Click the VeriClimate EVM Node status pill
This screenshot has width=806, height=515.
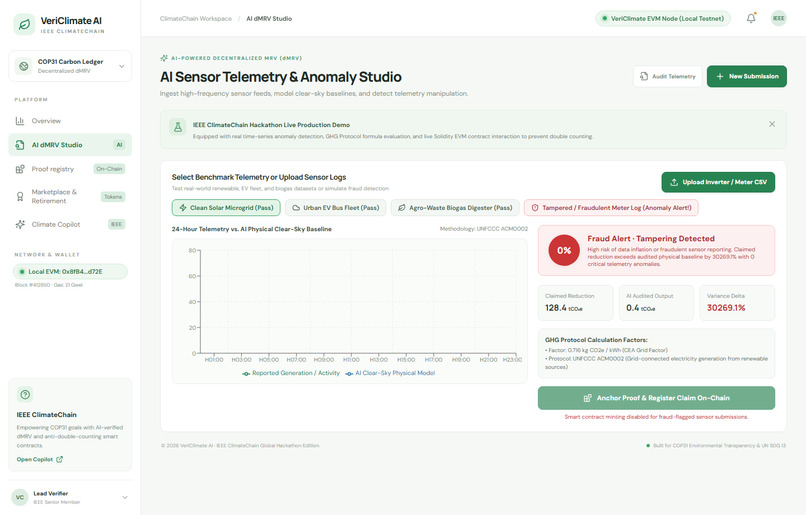point(663,19)
